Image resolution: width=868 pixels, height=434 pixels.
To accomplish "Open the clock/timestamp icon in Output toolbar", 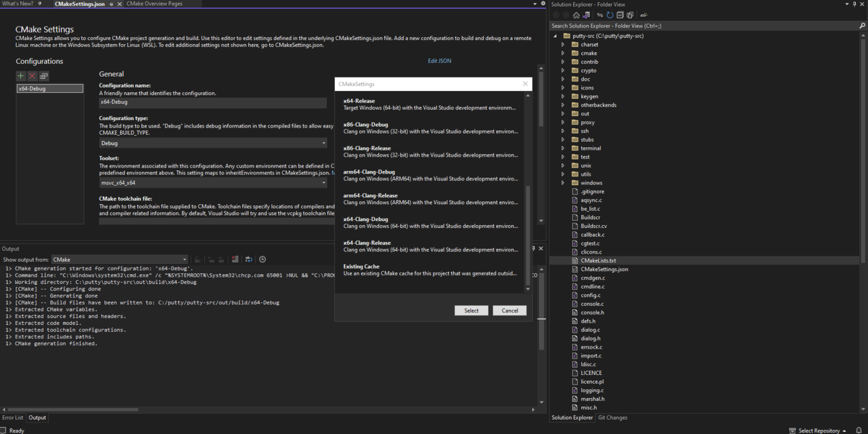I will point(262,259).
